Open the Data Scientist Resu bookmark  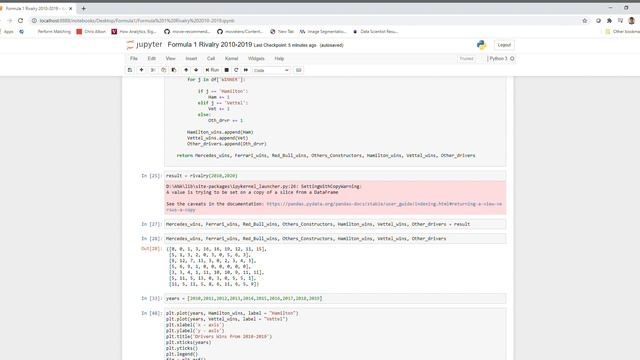click(376, 31)
